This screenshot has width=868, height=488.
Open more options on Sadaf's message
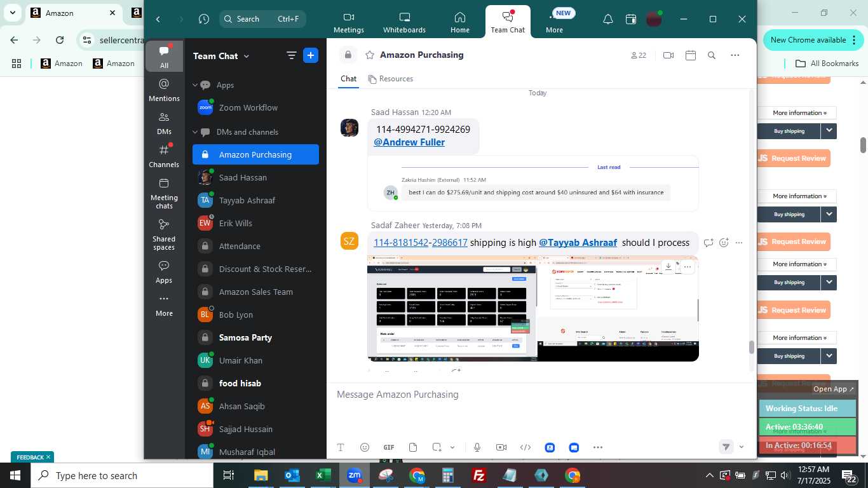(739, 243)
